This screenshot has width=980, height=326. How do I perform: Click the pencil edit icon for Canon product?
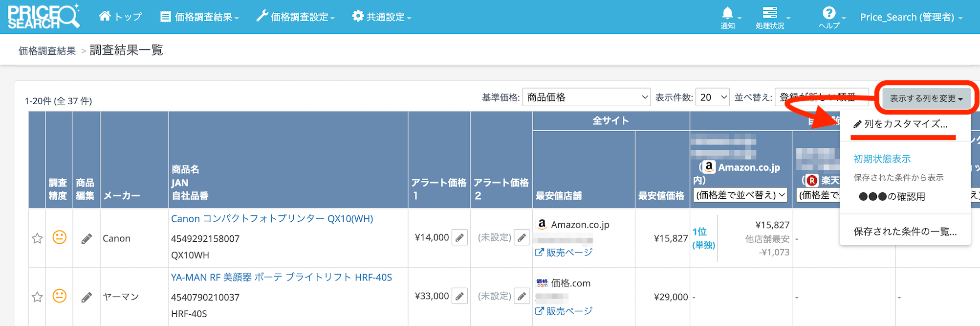pos(87,239)
